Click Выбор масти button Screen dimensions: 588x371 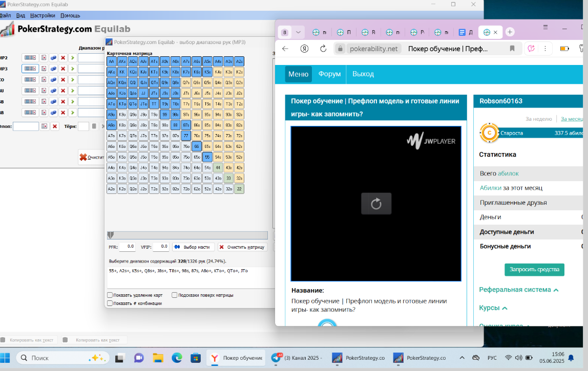point(193,247)
